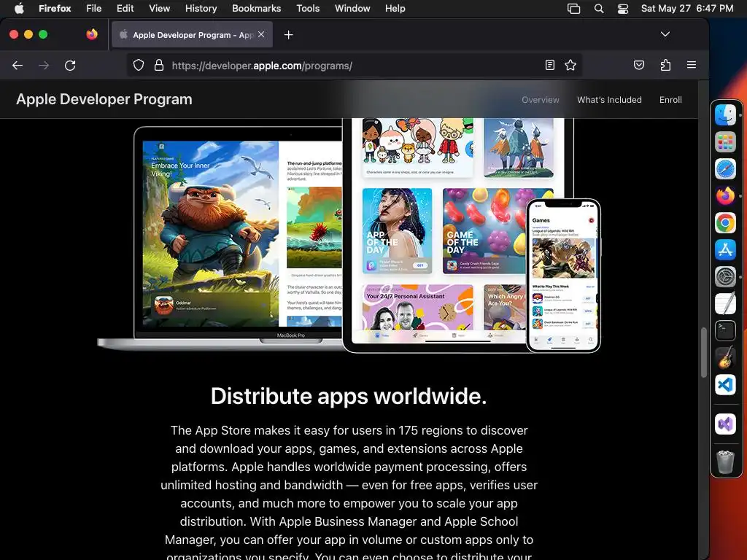Image resolution: width=747 pixels, height=560 pixels.
Task: Click the Firefox icon in the Dock
Action: [725, 195]
